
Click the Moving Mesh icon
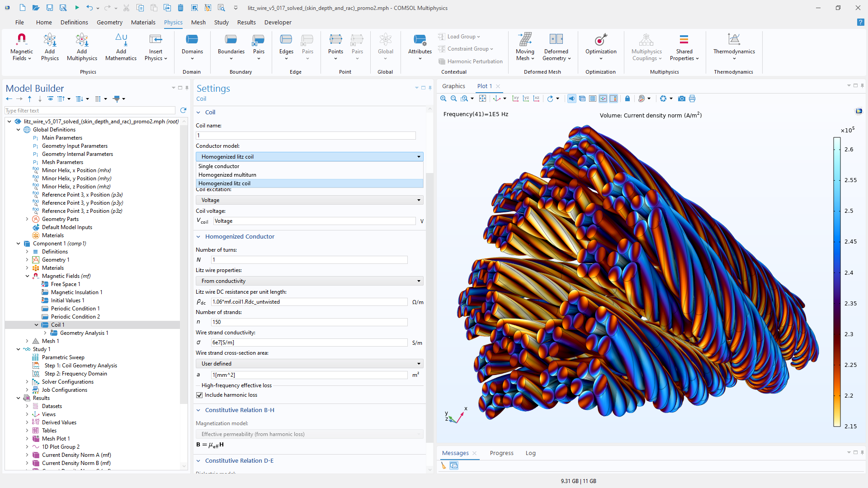525,40
